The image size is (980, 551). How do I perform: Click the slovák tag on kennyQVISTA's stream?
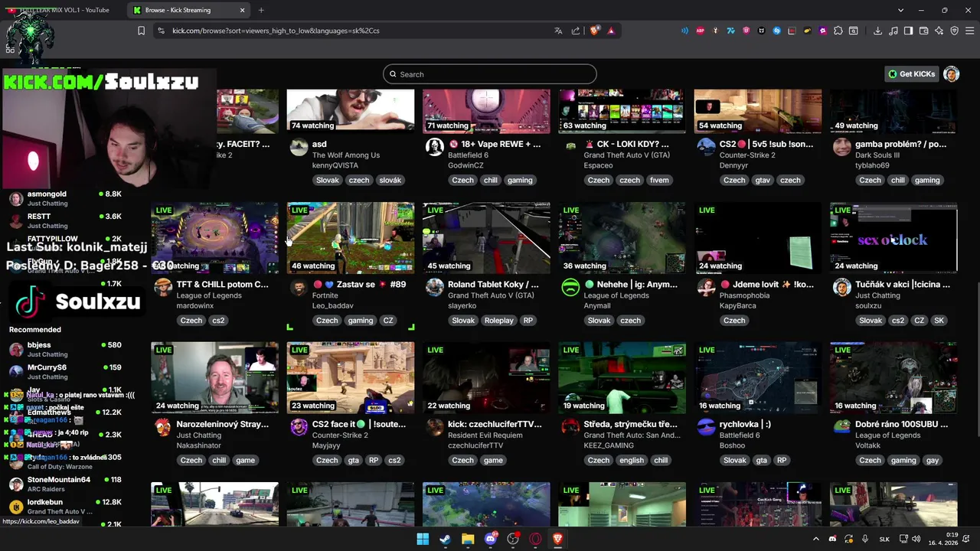[390, 181]
